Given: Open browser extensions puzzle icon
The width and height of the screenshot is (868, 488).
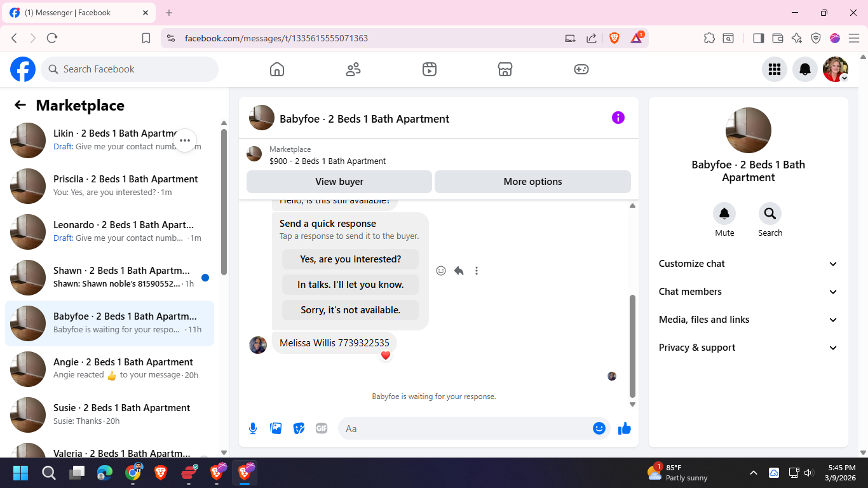Looking at the screenshot, I should pyautogui.click(x=709, y=38).
